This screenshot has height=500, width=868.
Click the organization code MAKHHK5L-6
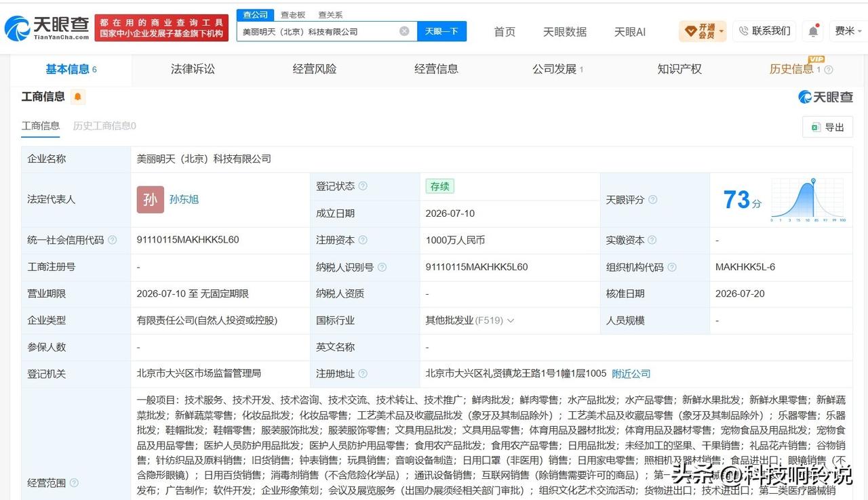pos(745,267)
